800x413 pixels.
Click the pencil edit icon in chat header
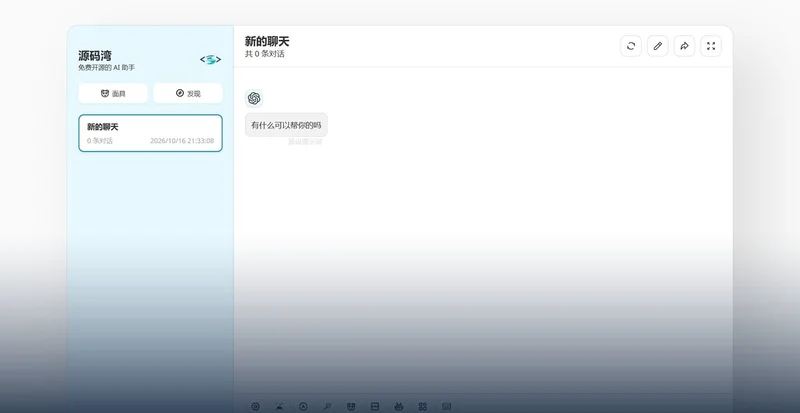pyautogui.click(x=658, y=46)
